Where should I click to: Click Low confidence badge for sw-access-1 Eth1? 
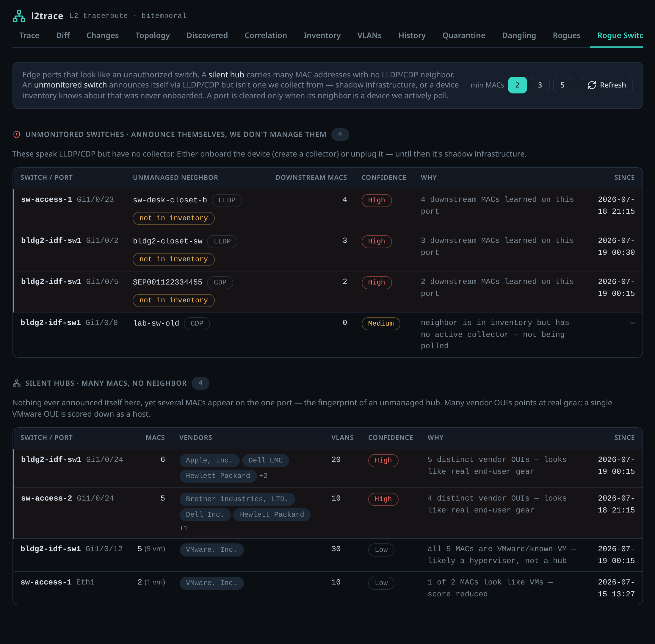click(x=381, y=583)
